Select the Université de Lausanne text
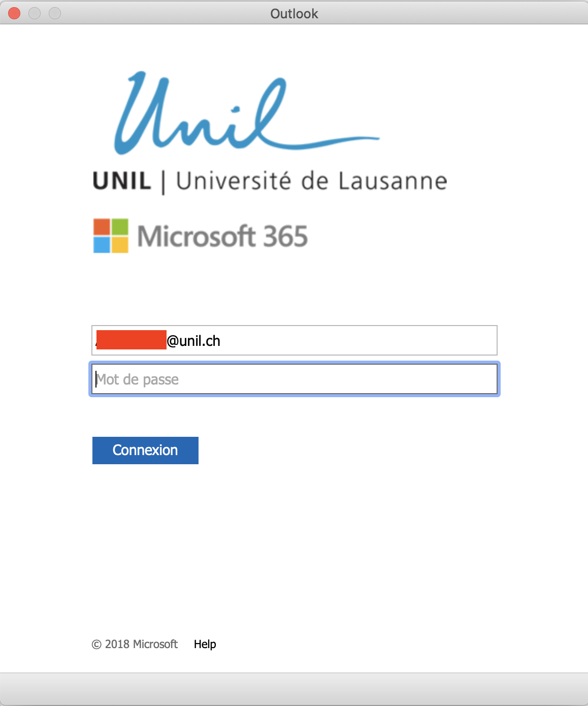This screenshot has height=706, width=588. pos(311,181)
